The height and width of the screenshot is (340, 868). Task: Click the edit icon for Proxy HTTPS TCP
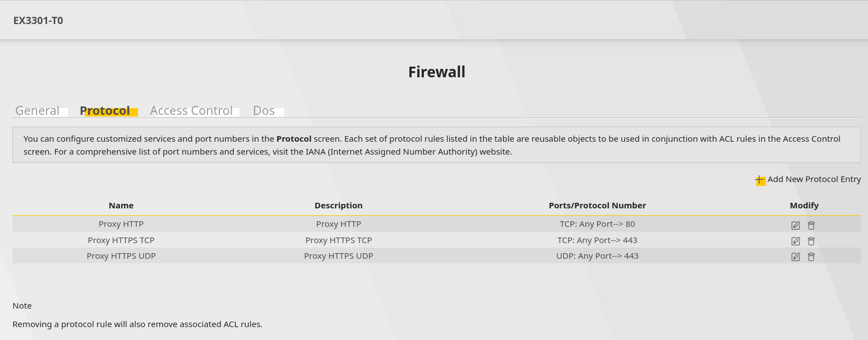click(796, 241)
